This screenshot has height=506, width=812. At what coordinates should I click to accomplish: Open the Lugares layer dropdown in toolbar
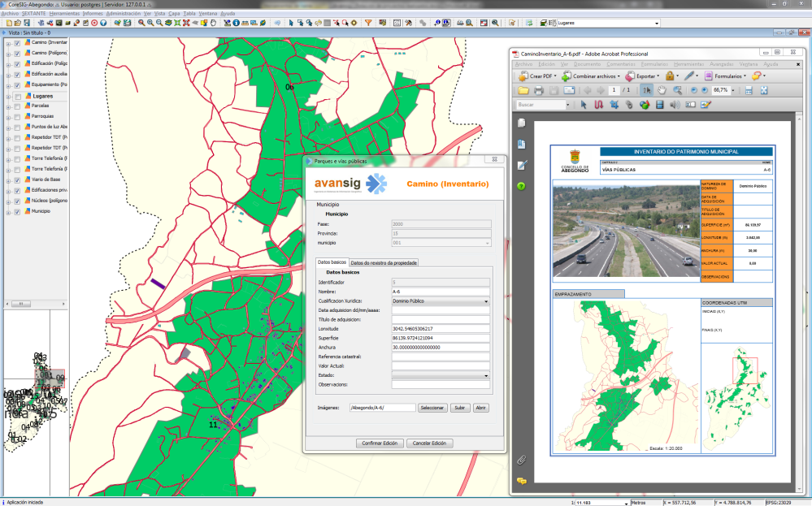click(658, 24)
